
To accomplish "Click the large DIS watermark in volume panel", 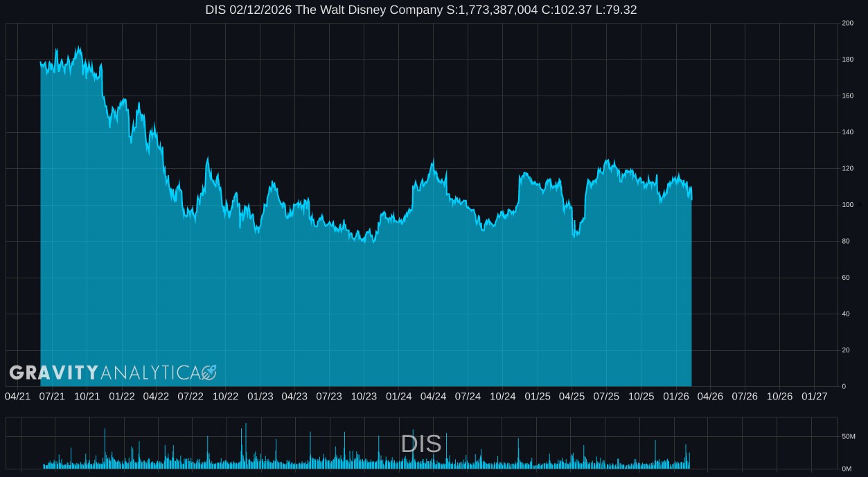I will [x=421, y=444].
